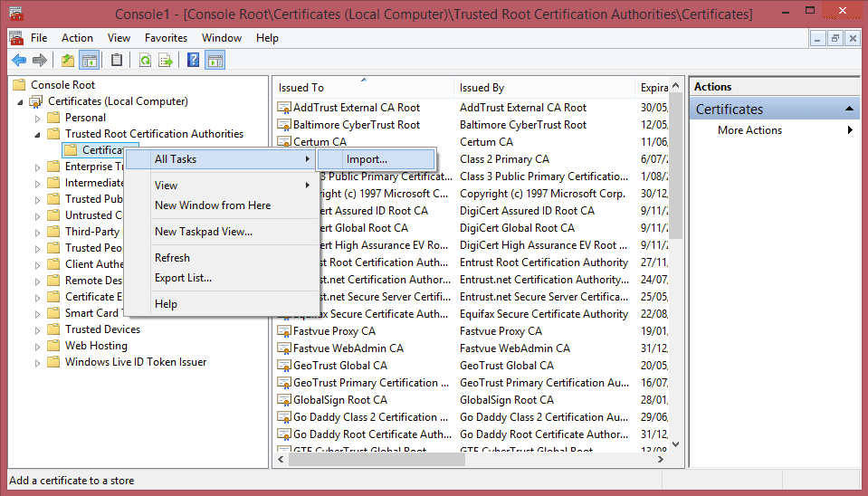
Task: Click the Certificates (Local Computer) snap-in icon
Action: (x=36, y=101)
